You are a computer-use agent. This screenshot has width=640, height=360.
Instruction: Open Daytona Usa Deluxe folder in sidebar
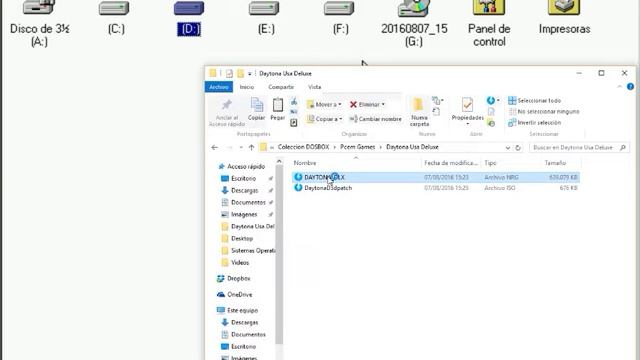[252, 226]
